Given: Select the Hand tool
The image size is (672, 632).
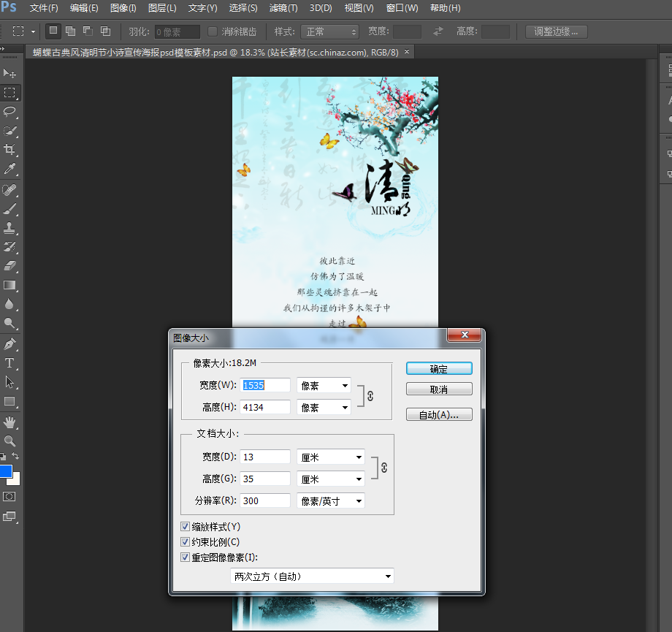Looking at the screenshot, I should [9, 422].
